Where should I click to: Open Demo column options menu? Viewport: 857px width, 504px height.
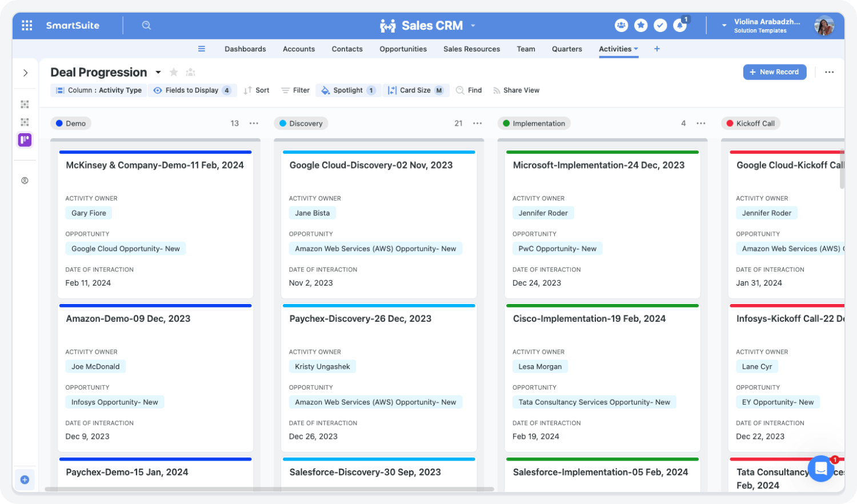pyautogui.click(x=254, y=123)
